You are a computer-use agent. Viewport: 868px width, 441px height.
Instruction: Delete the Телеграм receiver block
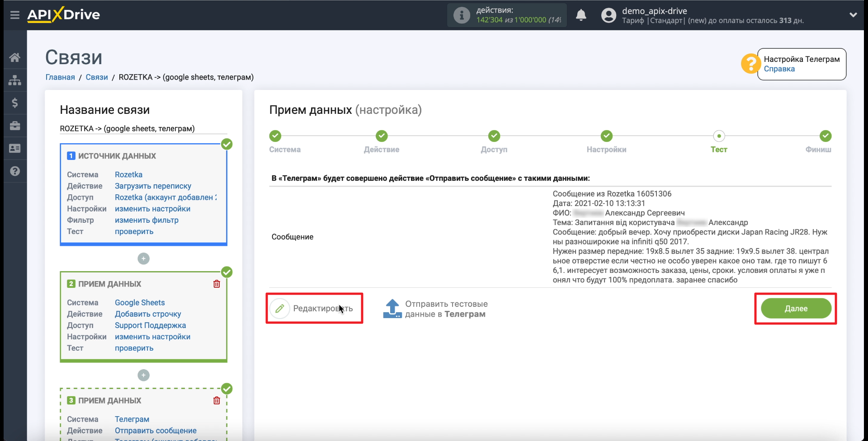(217, 400)
